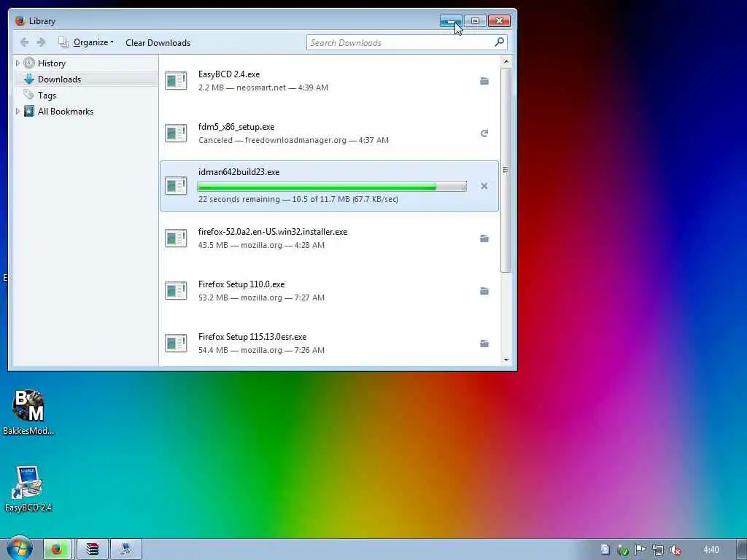747x560 pixels.
Task: Click '43.5 MB — mozilla.org — 4:28 AM' text
Action: point(261,245)
